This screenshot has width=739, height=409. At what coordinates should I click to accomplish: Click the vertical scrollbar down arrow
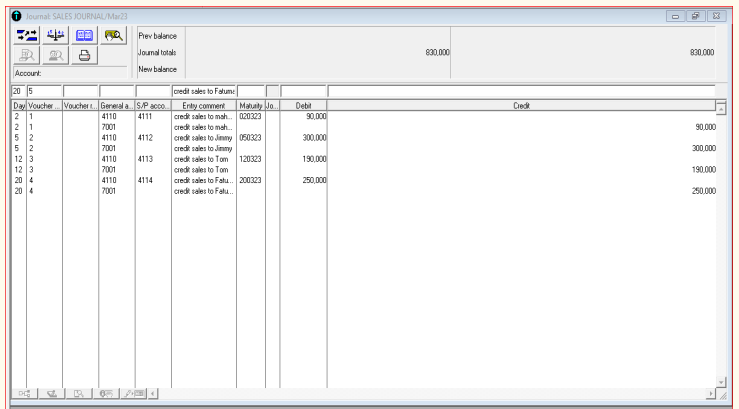click(x=721, y=382)
